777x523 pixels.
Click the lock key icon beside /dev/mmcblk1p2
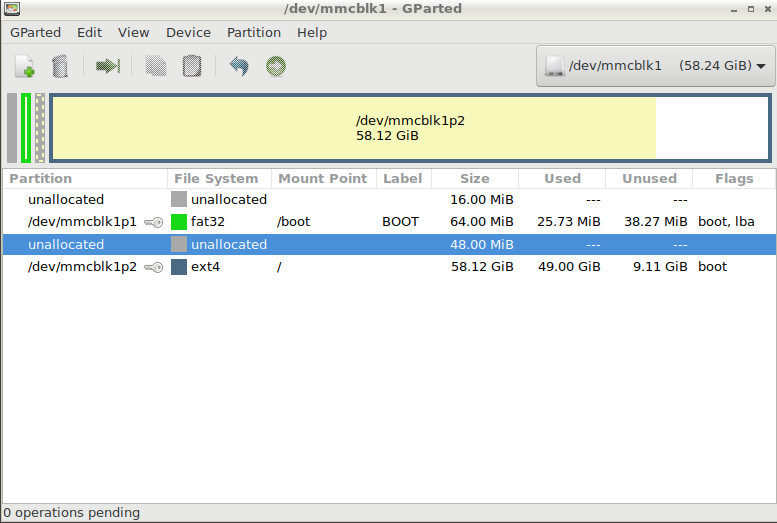coord(153,267)
